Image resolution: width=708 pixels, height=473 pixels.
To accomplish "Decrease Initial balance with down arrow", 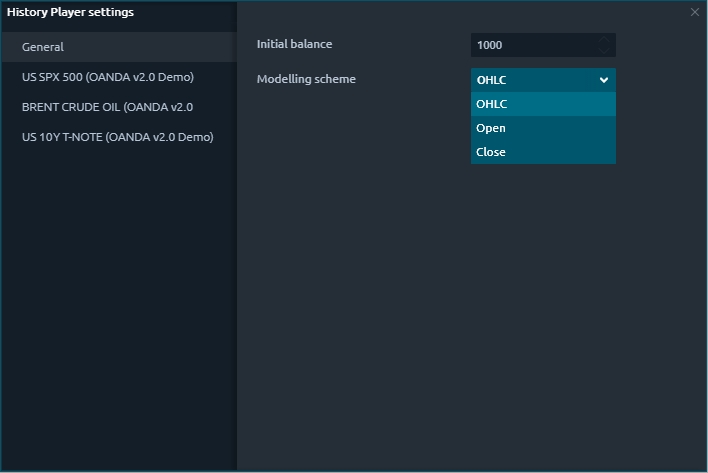I will pos(603,50).
